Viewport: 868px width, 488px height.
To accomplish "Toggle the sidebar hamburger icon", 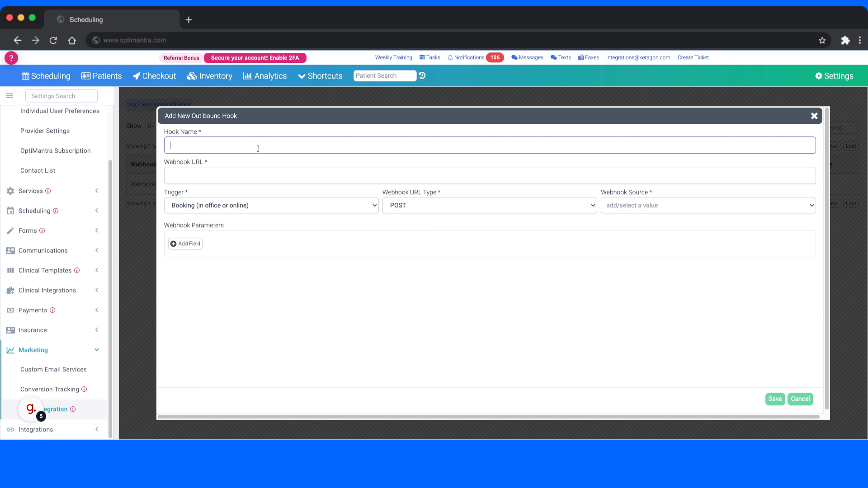I will (9, 95).
